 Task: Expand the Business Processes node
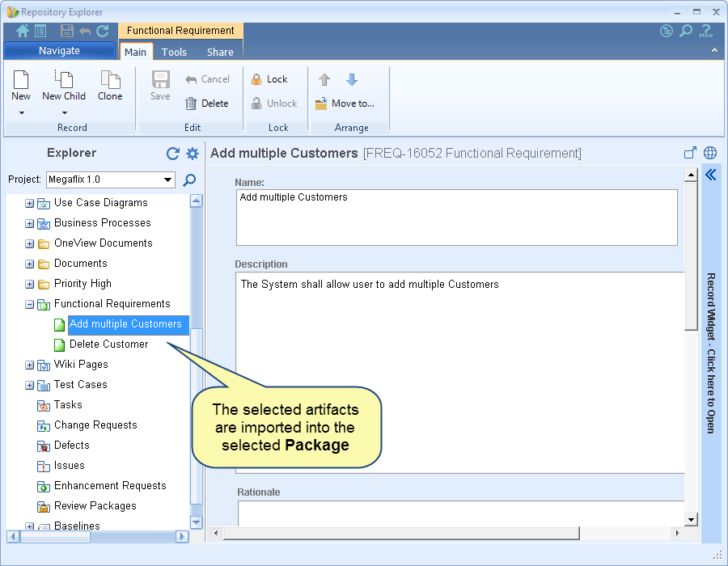pos(29,224)
